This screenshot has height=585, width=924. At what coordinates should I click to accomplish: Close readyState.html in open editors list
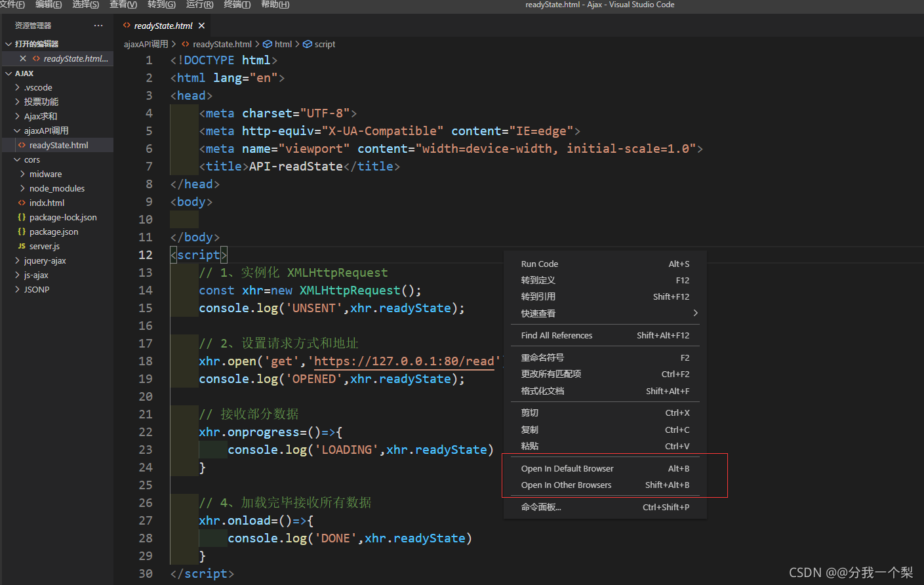(x=23, y=58)
